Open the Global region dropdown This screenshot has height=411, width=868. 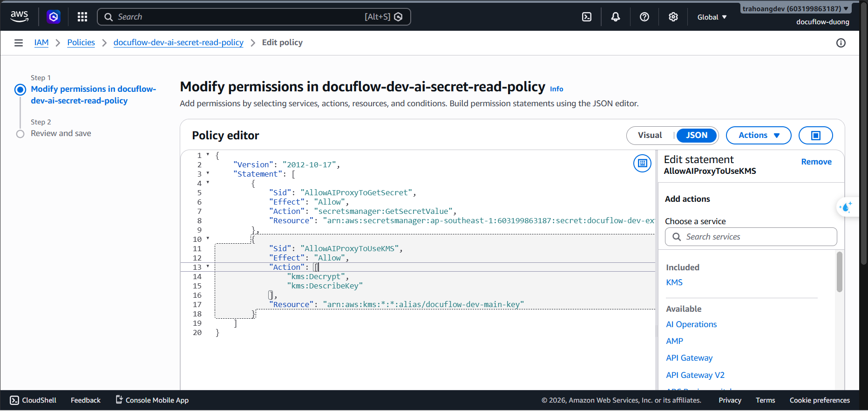click(x=712, y=17)
